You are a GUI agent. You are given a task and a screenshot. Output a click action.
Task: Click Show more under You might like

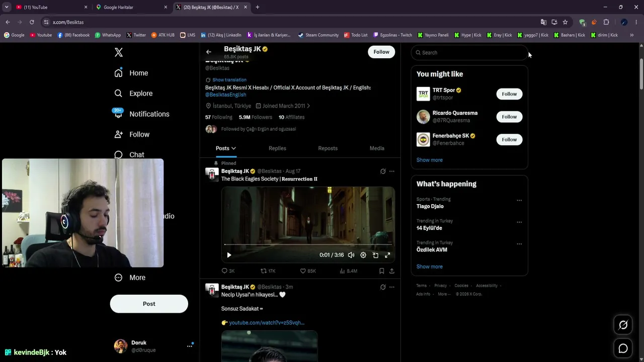[429, 160]
